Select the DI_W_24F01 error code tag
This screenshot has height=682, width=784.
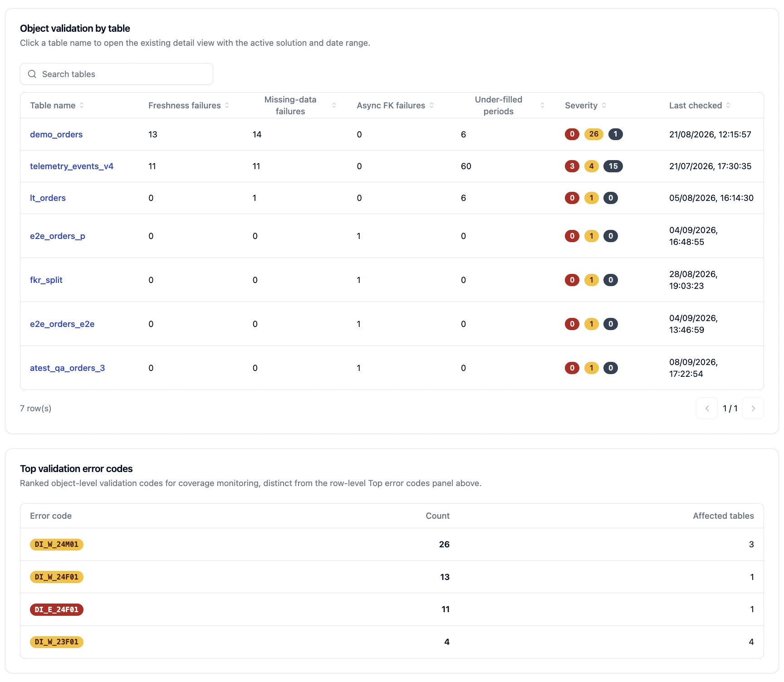coord(57,577)
